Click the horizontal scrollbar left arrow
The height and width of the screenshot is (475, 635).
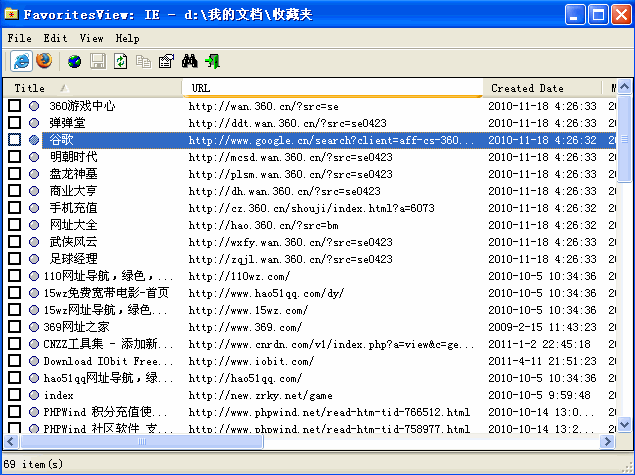(x=11, y=441)
